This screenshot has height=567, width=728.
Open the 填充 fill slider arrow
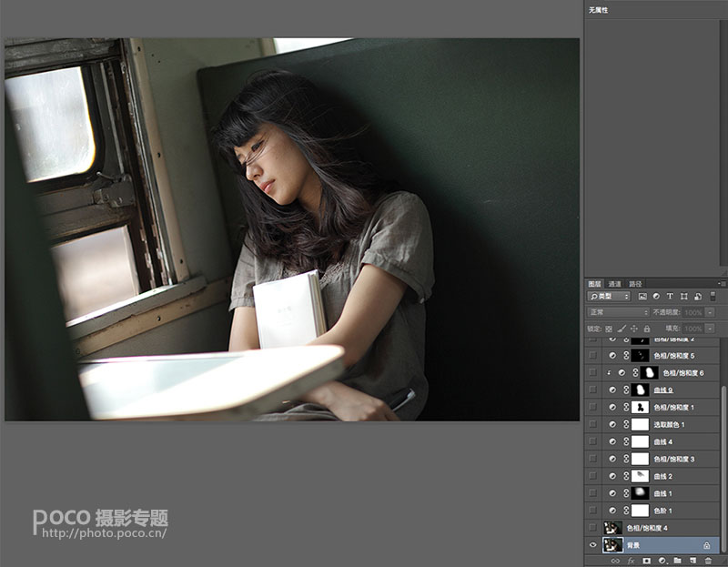[710, 329]
